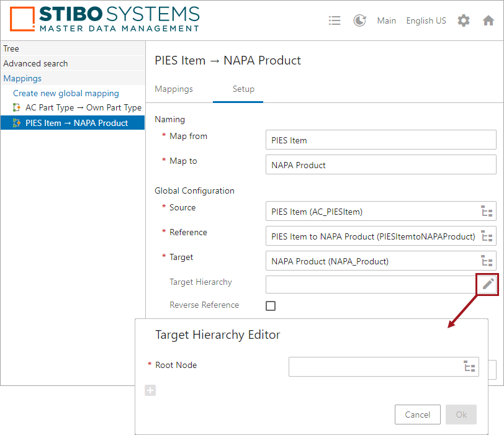The height and width of the screenshot is (435, 504).
Task: Open node picker icon in Root Node field
Action: click(469, 366)
